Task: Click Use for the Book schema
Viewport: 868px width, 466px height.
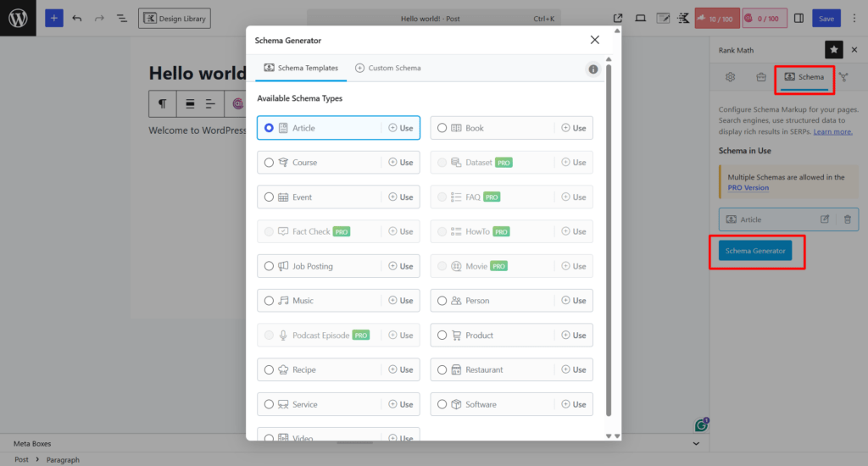Action: [574, 128]
